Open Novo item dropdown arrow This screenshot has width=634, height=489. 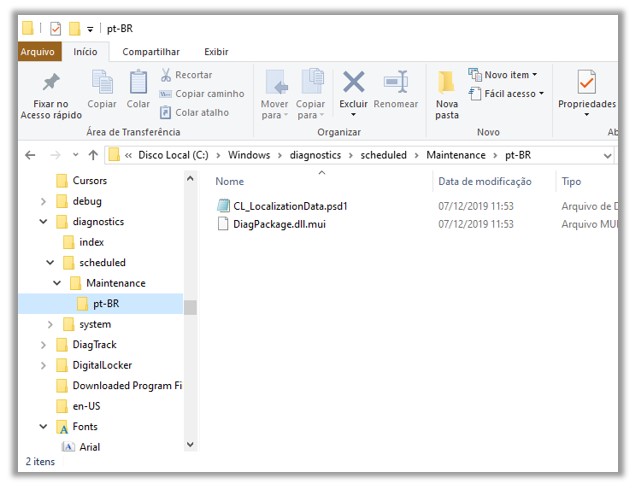coord(535,74)
